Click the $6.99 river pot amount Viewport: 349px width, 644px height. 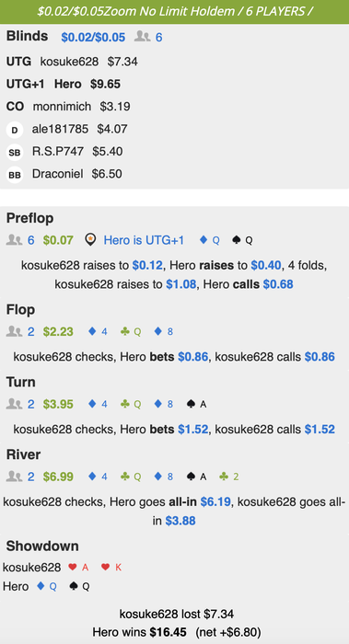(x=58, y=477)
